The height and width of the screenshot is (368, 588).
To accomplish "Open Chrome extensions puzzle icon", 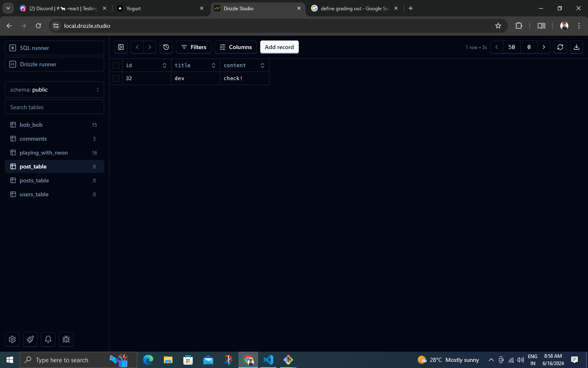I will point(519,26).
